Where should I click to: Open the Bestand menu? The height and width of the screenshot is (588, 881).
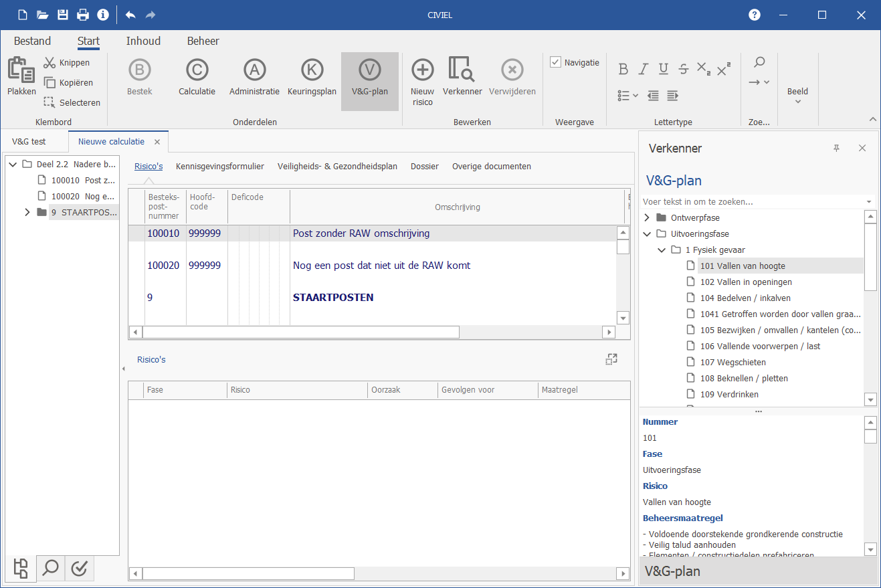point(32,41)
